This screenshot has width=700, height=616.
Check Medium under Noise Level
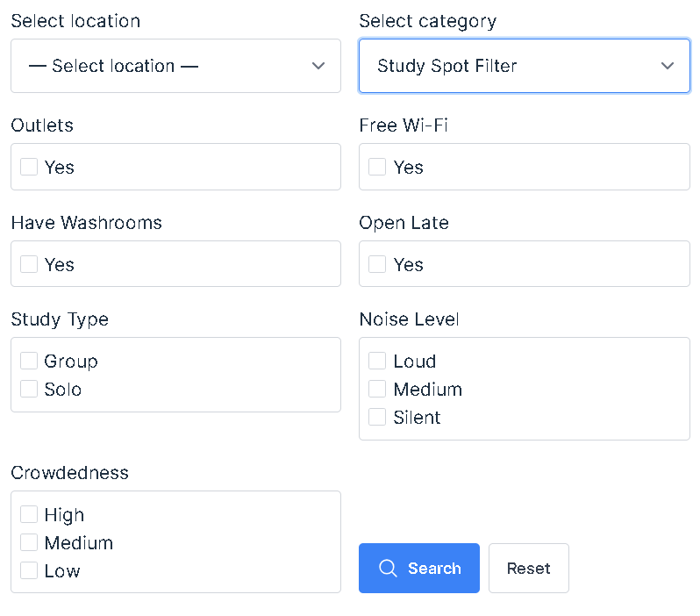[377, 389]
